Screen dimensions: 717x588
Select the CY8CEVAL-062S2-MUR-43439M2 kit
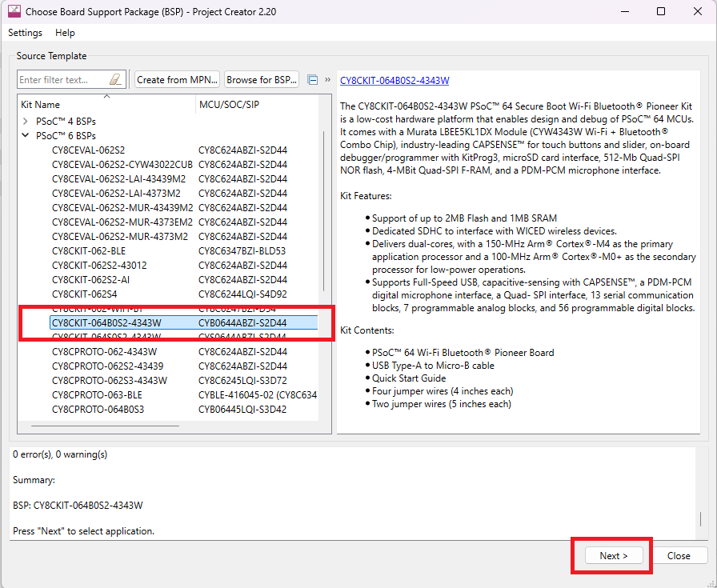coord(122,207)
